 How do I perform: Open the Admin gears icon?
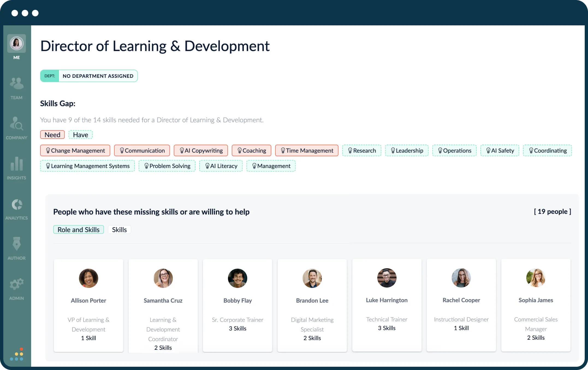coord(17,284)
